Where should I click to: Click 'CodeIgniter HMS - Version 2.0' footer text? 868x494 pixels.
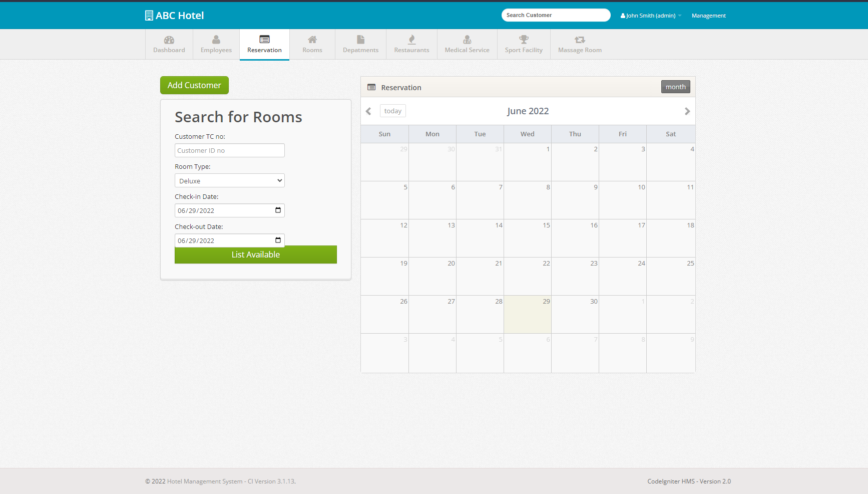[x=689, y=481]
